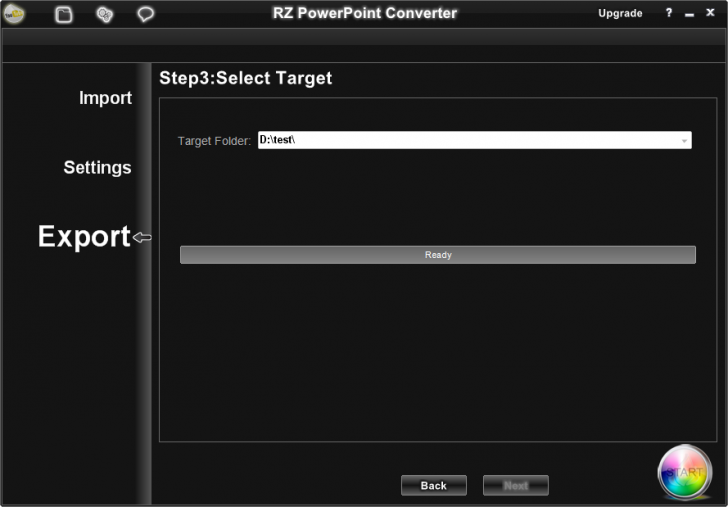Click the disabled Next button
The width and height of the screenshot is (728, 507).
pos(516,486)
